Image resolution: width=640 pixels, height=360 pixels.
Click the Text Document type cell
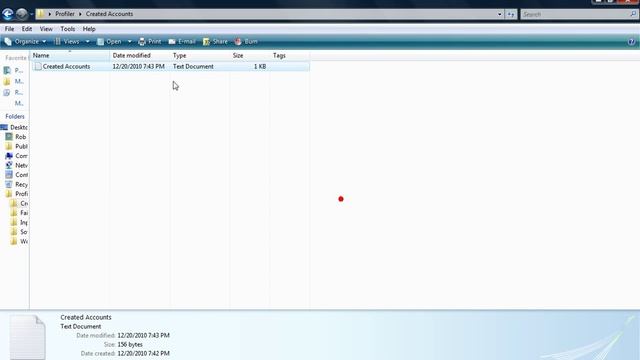pyautogui.click(x=193, y=67)
